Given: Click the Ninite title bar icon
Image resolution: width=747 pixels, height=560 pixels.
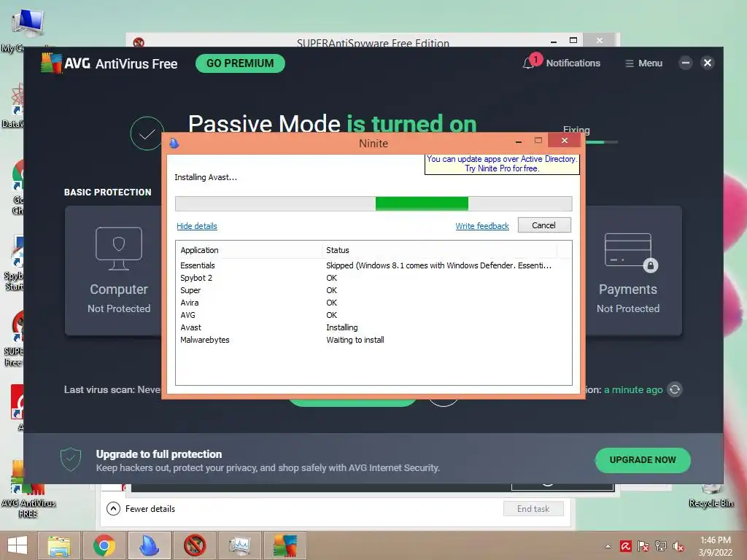Looking at the screenshot, I should (174, 143).
